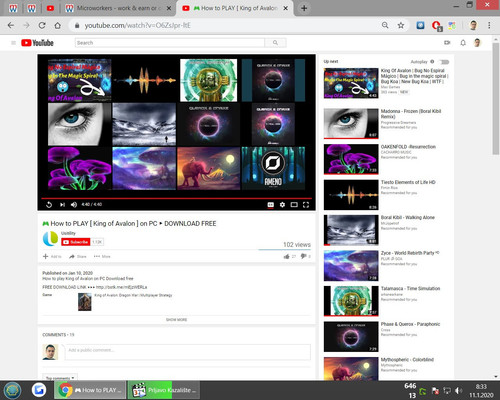Open the browser home page
This screenshot has width=500, height=400.
click(x=58, y=25)
